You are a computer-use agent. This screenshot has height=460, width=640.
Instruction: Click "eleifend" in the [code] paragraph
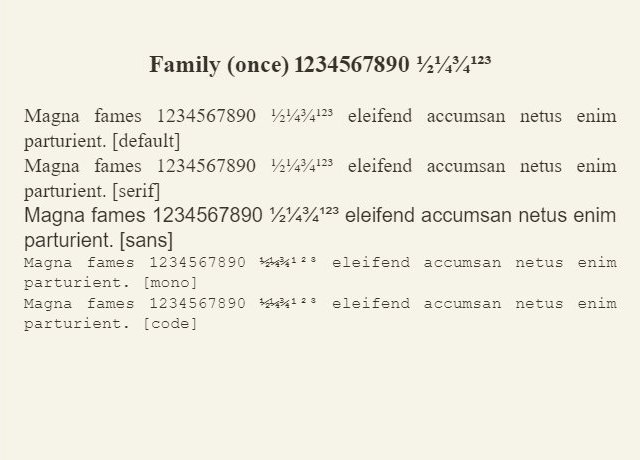[369, 303]
